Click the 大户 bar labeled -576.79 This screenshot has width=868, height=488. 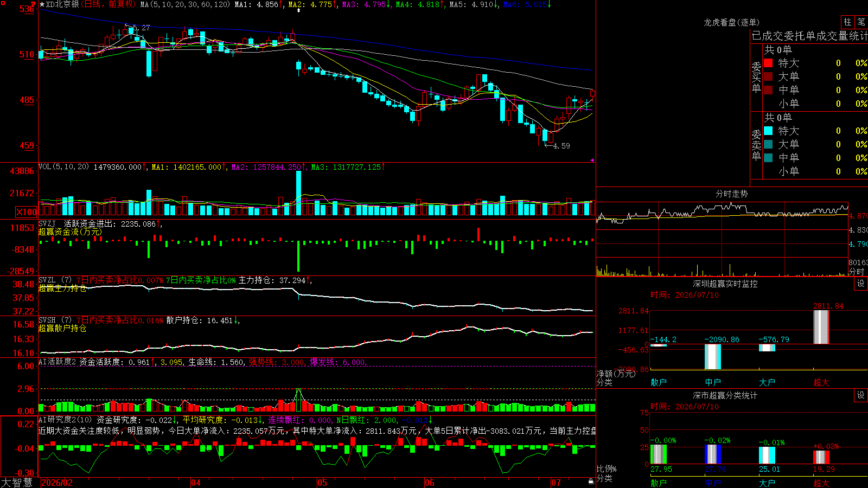click(767, 348)
